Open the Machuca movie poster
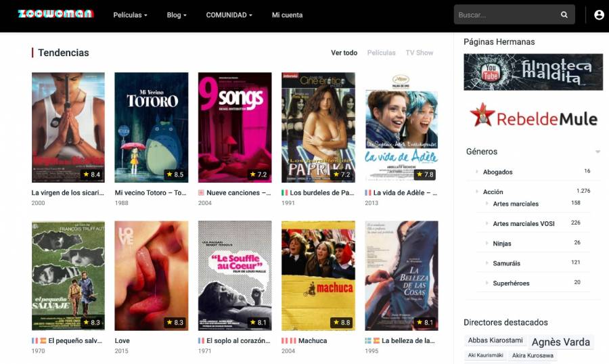The image size is (609, 364). tap(318, 275)
